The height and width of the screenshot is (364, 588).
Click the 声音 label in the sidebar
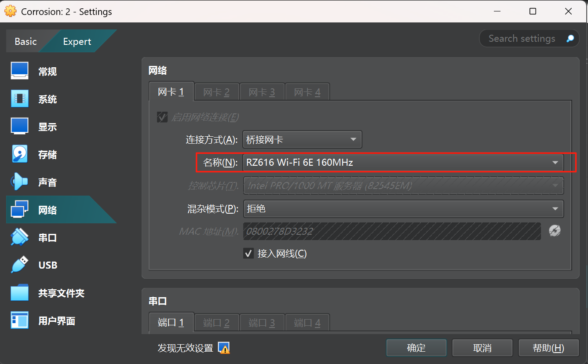[x=47, y=182]
